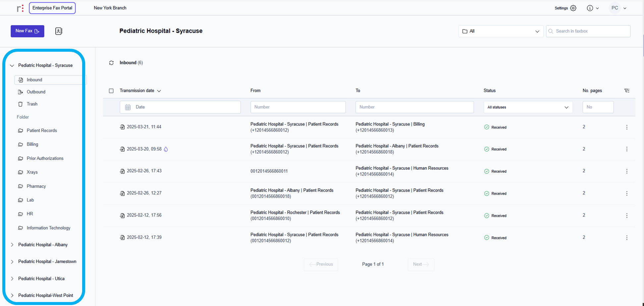This screenshot has width=644, height=306.
Task: Open the PC user account menu
Action: pyautogui.click(x=618, y=8)
